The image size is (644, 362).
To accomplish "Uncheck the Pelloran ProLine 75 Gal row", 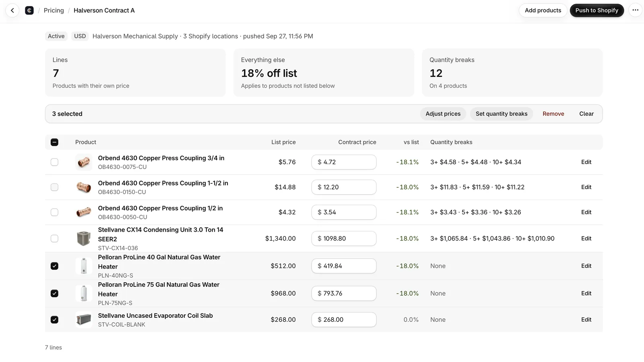I will tap(54, 293).
